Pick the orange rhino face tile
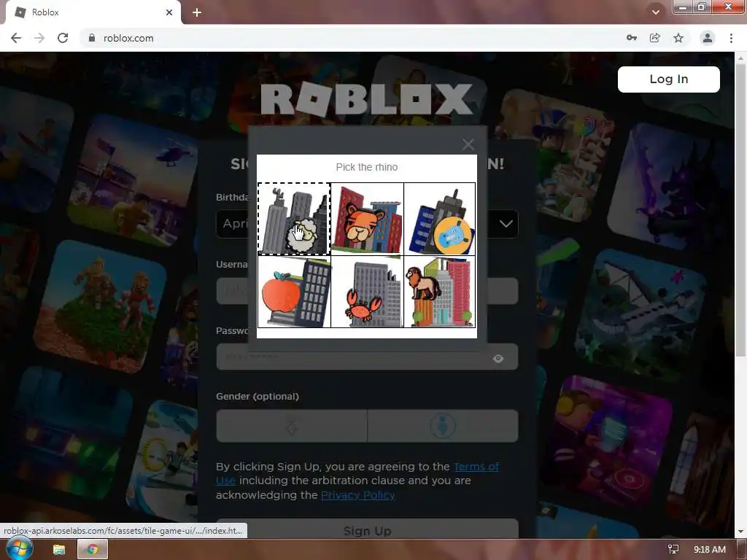 [x=368, y=219]
